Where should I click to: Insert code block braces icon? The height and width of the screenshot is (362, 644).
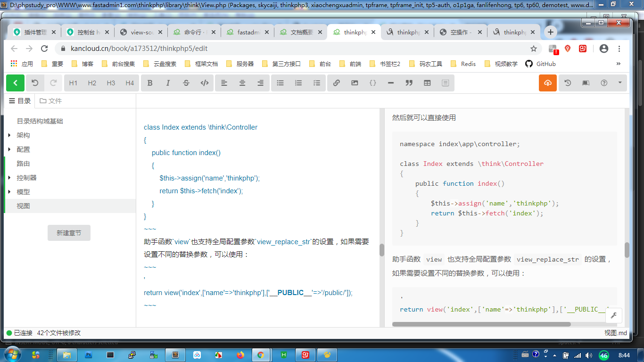(x=373, y=83)
